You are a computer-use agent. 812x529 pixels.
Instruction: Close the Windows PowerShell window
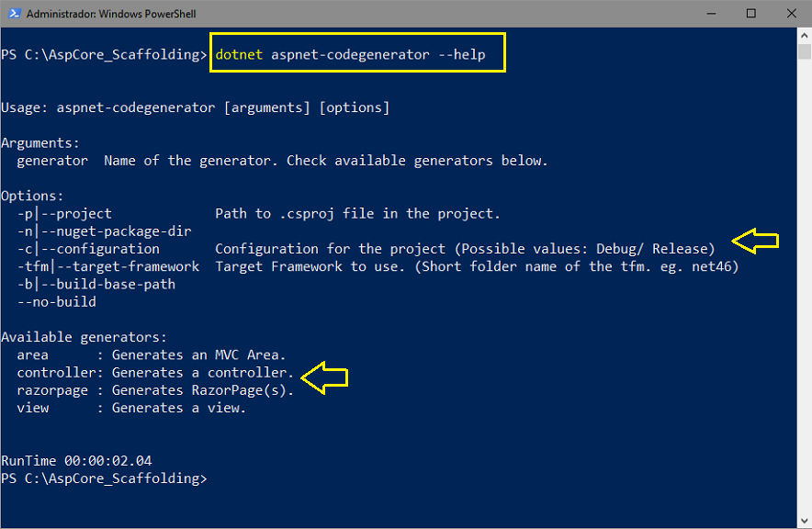coord(791,14)
